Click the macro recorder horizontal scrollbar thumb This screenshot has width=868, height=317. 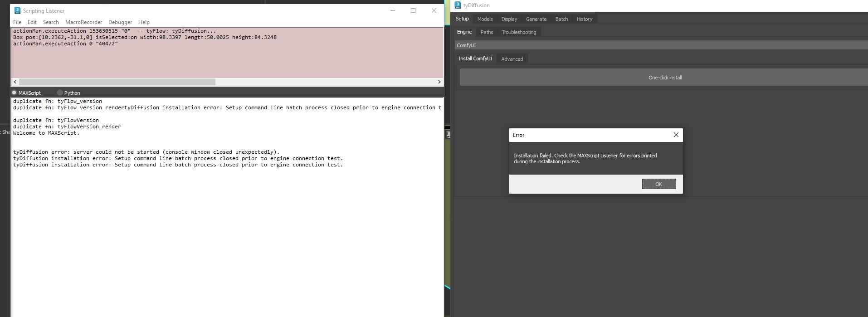[117, 82]
